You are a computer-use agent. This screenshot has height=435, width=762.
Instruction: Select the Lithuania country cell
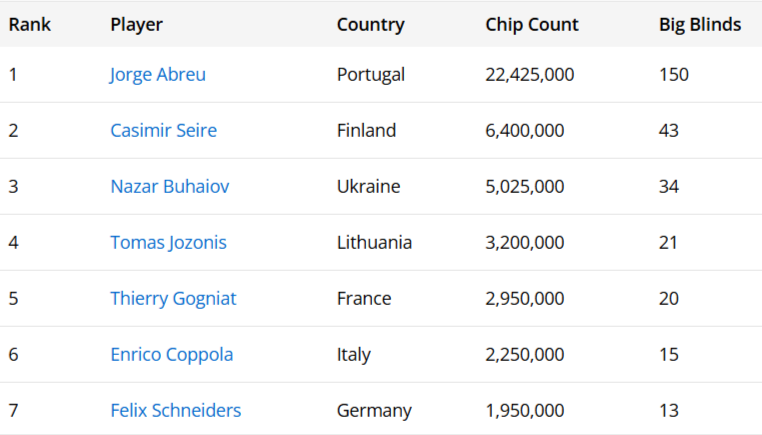[x=374, y=243]
